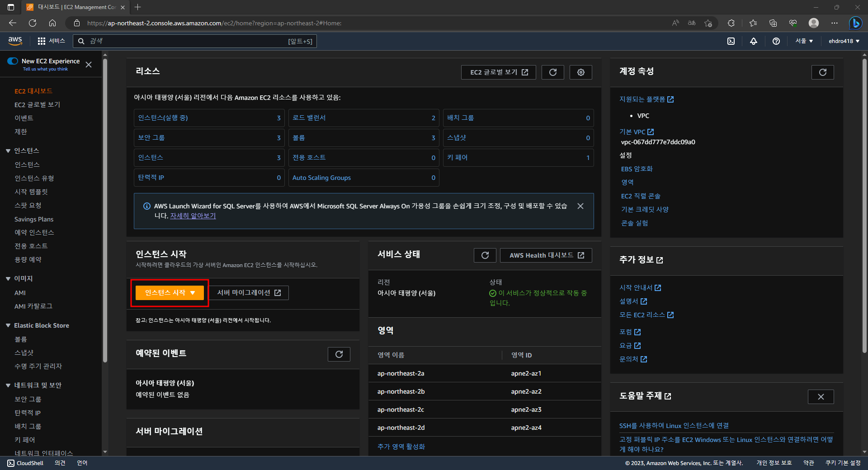This screenshot has width=868, height=470.
Task: Refresh the Resources panel
Action: tap(553, 72)
